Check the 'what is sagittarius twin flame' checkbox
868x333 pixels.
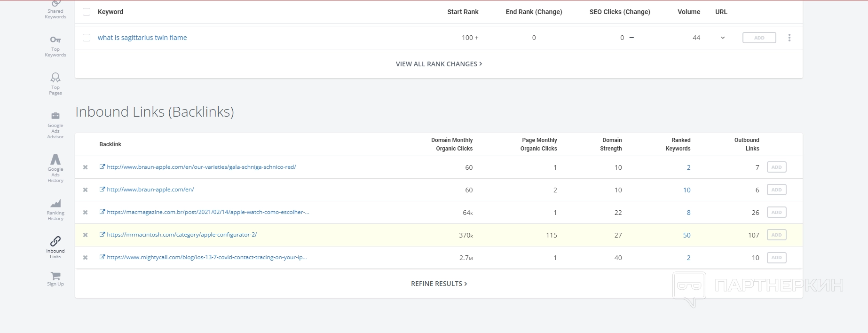(x=87, y=38)
